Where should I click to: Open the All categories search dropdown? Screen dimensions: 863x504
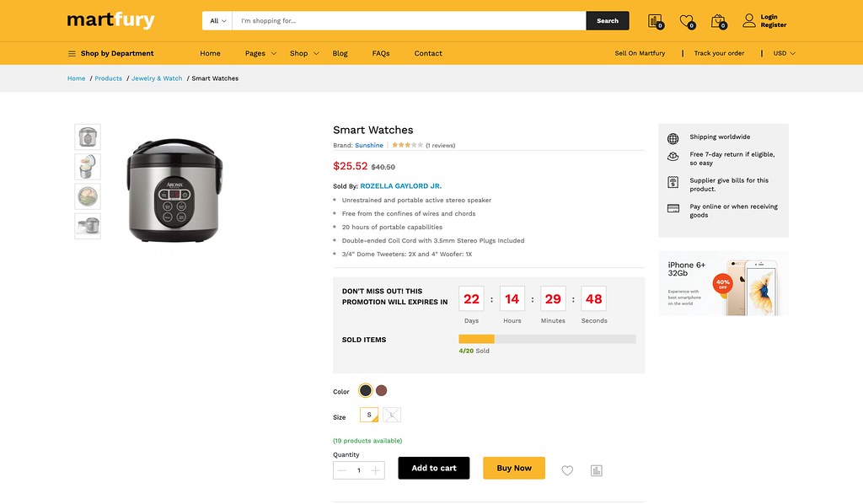pos(218,21)
